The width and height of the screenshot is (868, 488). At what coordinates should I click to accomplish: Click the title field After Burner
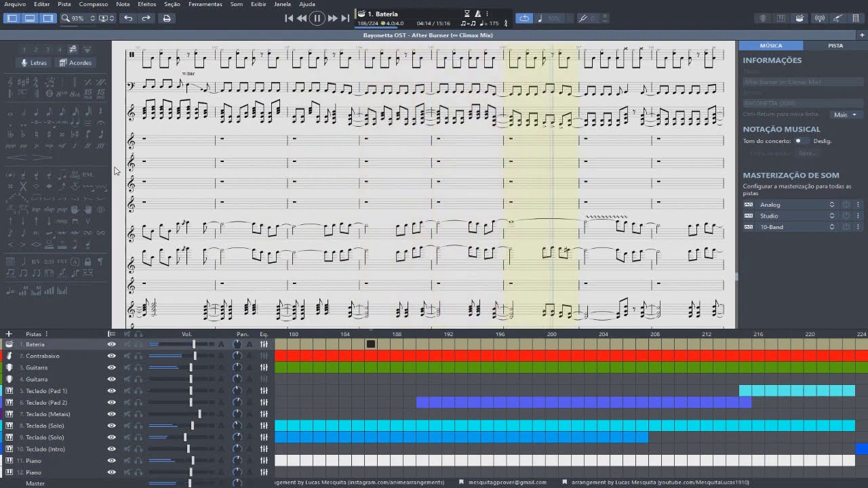(802, 82)
